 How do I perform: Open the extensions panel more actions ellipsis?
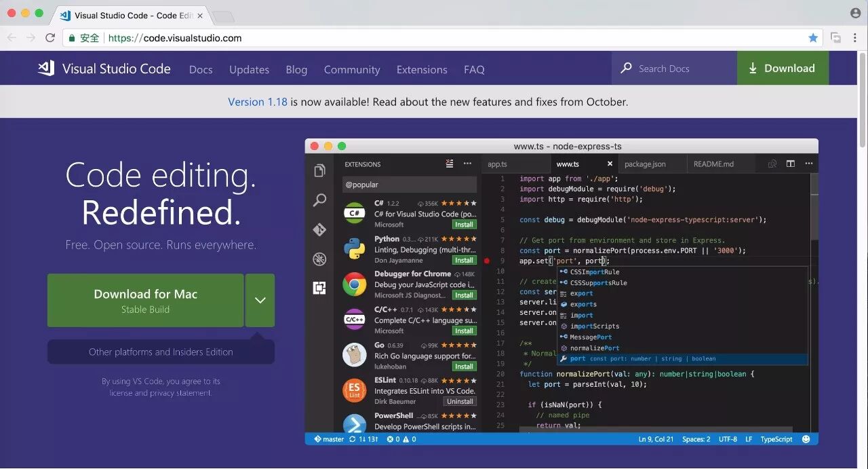(x=467, y=164)
